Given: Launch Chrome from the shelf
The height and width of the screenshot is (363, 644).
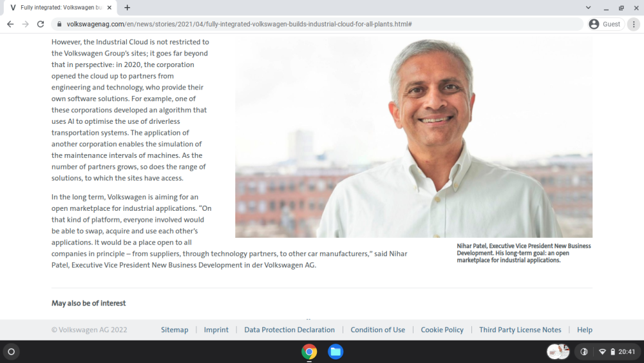Looking at the screenshot, I should click(309, 351).
